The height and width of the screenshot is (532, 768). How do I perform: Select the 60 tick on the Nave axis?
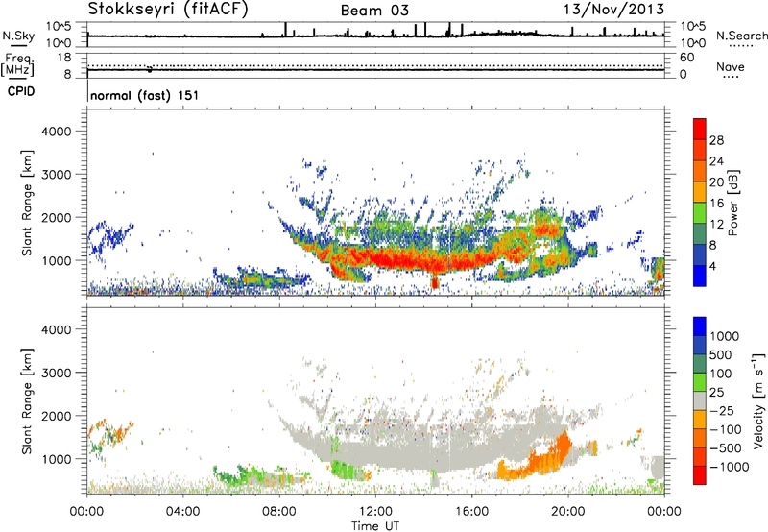pos(686,58)
